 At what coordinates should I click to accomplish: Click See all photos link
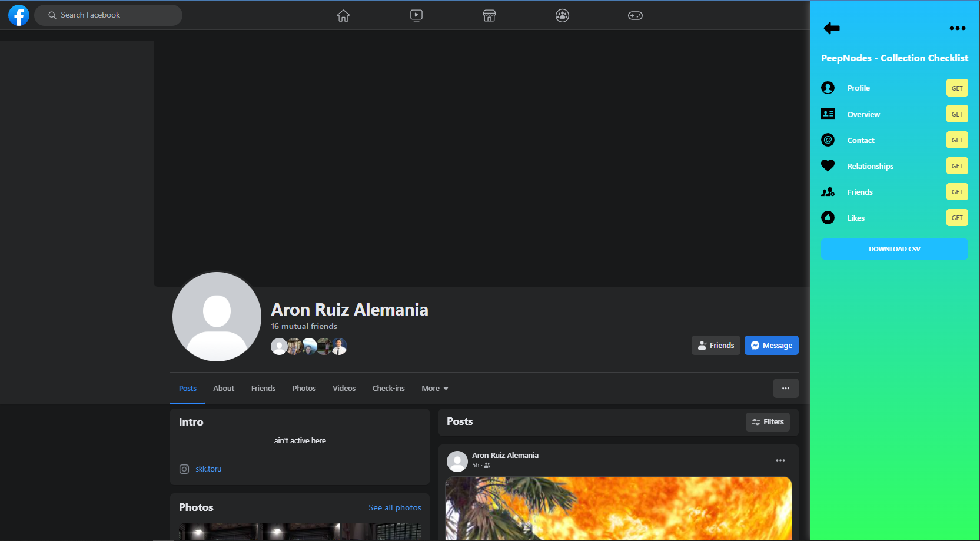coord(394,507)
